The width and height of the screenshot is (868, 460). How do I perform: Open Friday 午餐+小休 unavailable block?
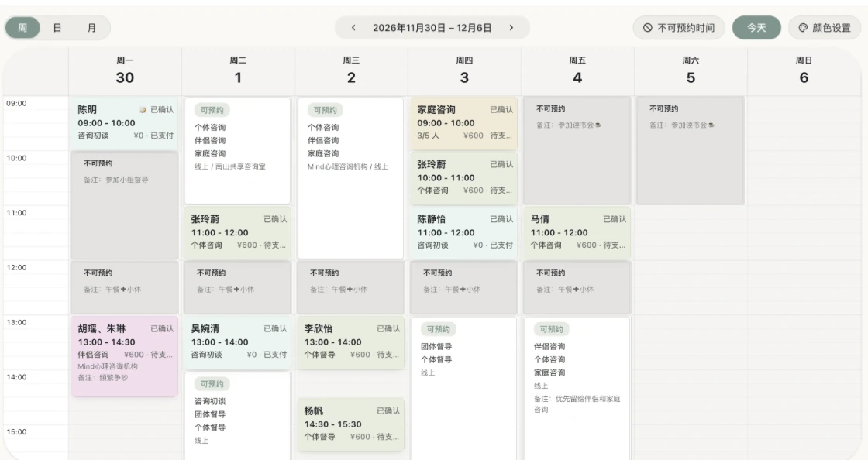pos(577,287)
